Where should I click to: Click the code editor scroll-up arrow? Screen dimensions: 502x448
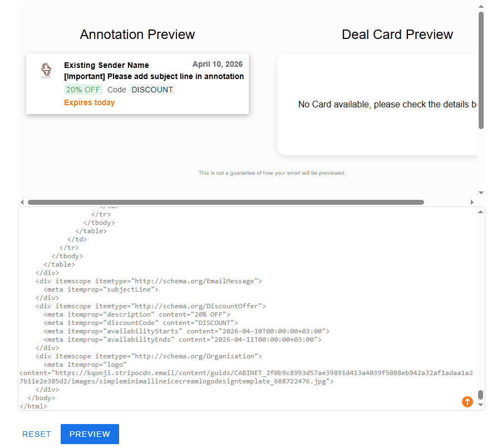coord(481,212)
